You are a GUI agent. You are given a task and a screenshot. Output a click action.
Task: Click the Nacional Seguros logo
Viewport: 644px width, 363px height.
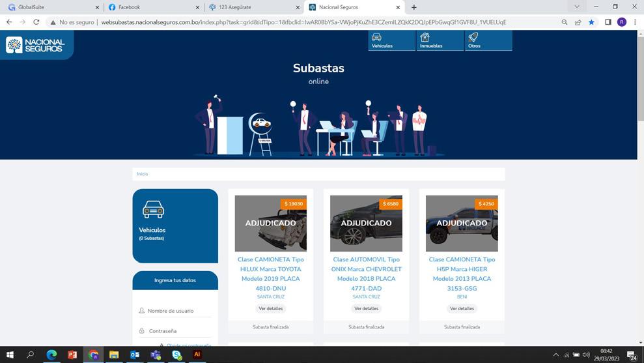coord(35,45)
